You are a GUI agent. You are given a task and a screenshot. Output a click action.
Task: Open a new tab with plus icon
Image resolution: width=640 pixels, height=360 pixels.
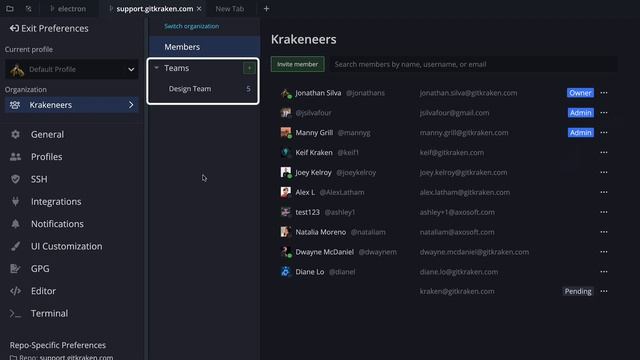coord(266,9)
